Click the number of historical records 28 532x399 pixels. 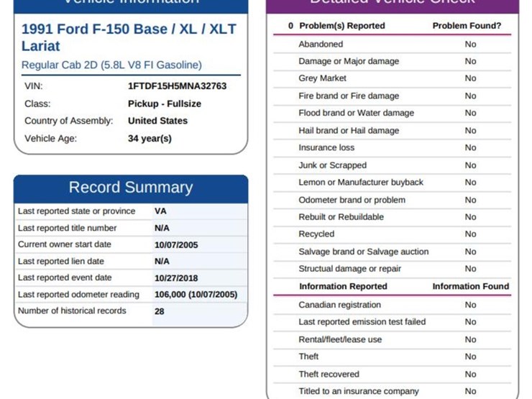pos(160,311)
